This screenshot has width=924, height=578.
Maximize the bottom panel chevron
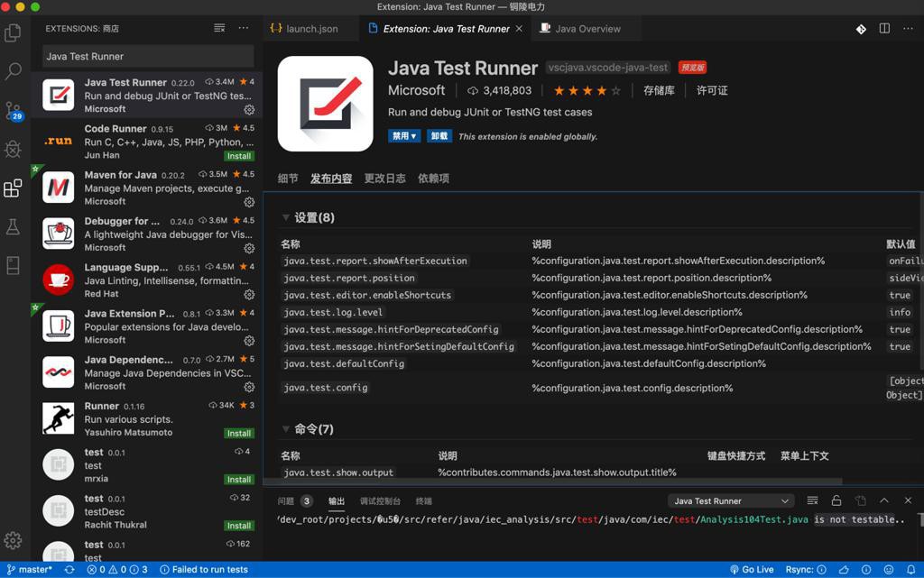coord(884,500)
